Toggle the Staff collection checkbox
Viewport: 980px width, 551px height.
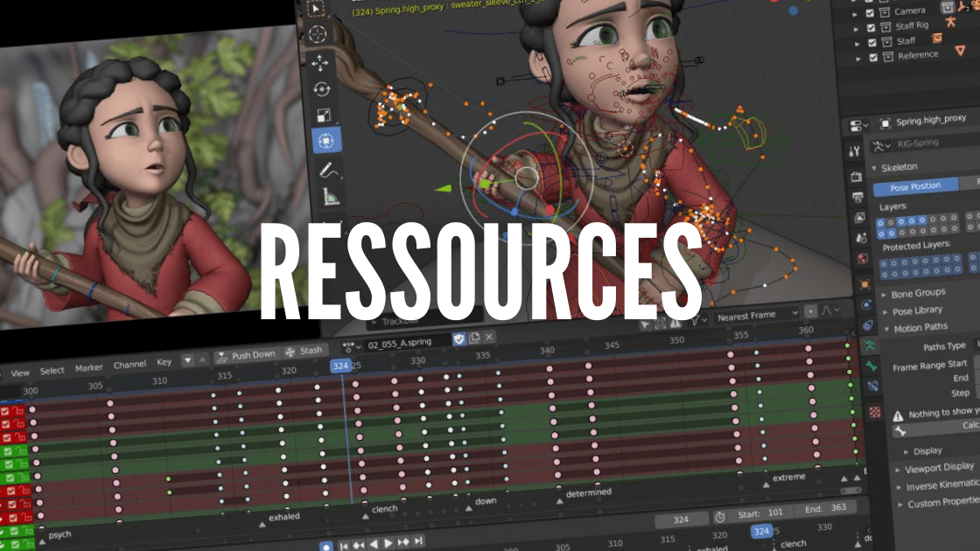click(x=871, y=43)
